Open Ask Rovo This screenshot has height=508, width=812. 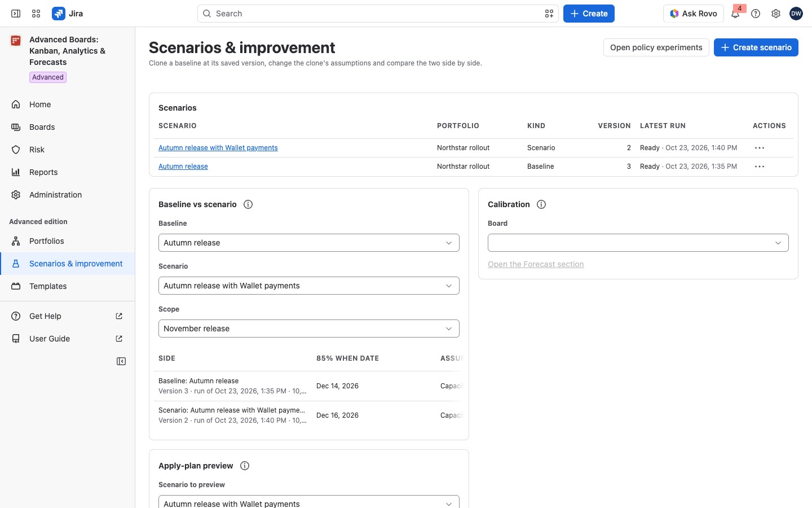(694, 14)
